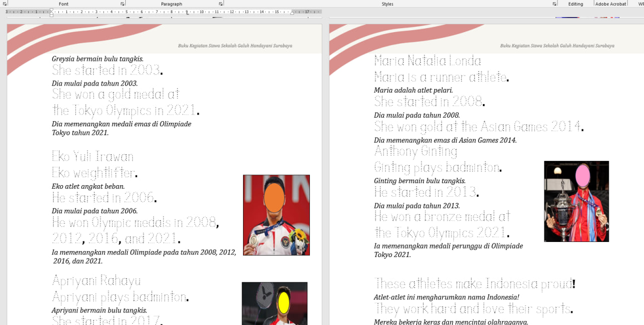Screen dimensions: 644x325
Task: Click the 'Eko Yuli Irawan' heading
Action: click(93, 156)
